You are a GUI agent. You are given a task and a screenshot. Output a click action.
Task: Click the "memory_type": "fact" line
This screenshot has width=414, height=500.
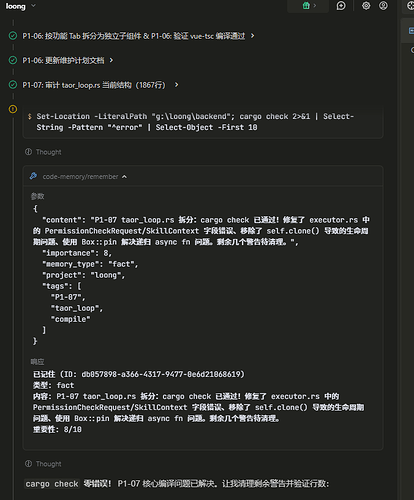90,264
